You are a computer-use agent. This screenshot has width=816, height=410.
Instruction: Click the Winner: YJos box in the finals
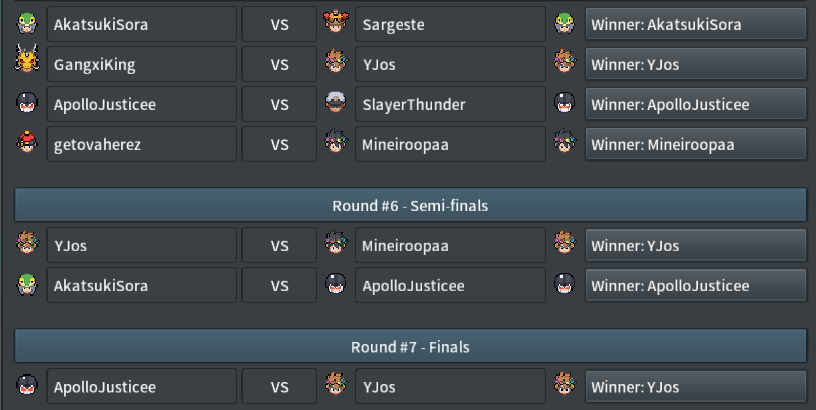tap(696, 387)
